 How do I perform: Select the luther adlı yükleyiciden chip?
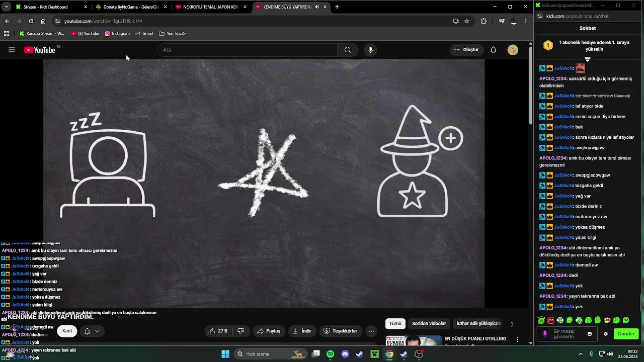coord(479,324)
